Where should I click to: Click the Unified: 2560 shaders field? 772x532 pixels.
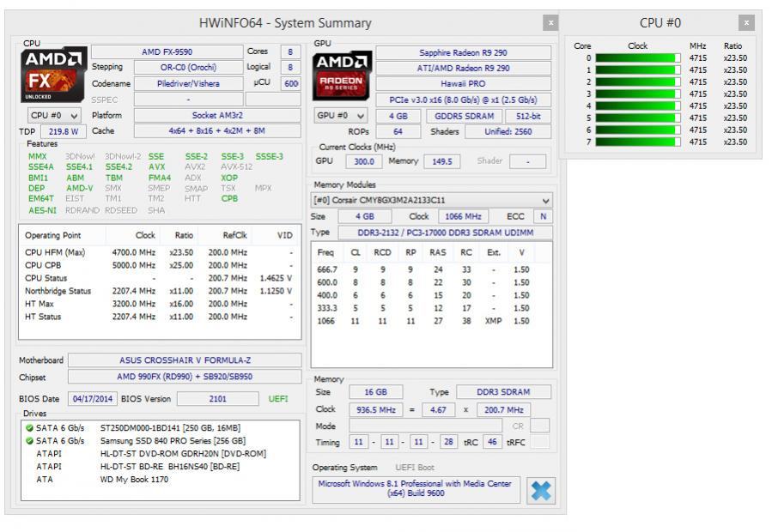coord(508,131)
